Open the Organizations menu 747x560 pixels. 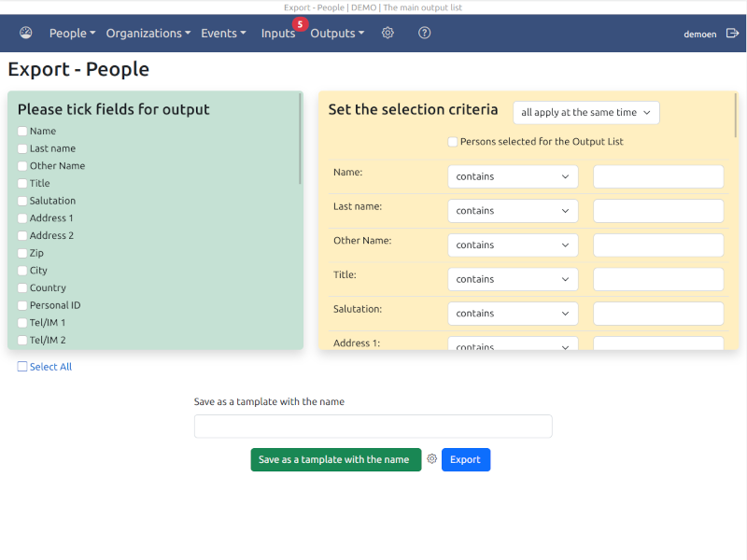tap(148, 34)
